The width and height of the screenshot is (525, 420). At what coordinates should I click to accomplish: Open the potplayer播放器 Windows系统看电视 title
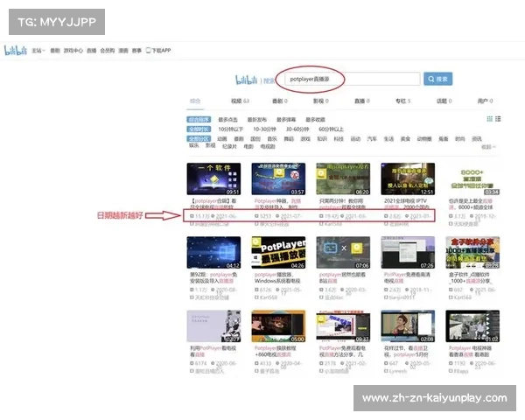click(277, 277)
